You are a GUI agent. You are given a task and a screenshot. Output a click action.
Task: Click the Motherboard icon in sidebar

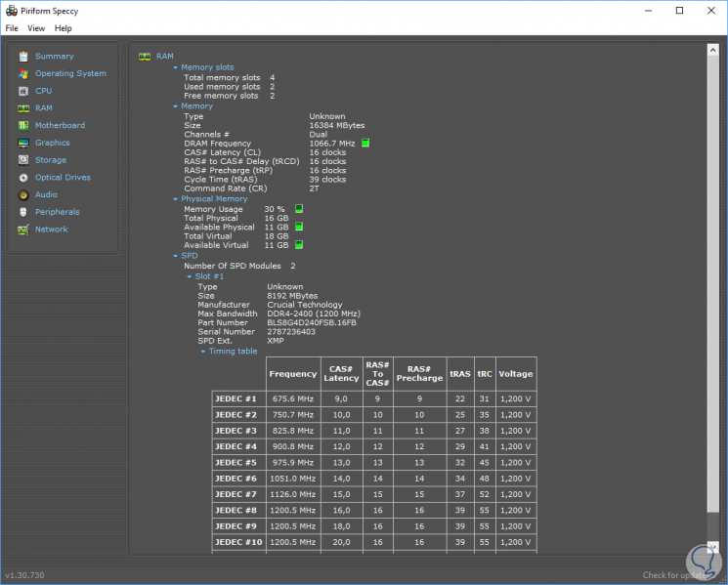(22, 126)
